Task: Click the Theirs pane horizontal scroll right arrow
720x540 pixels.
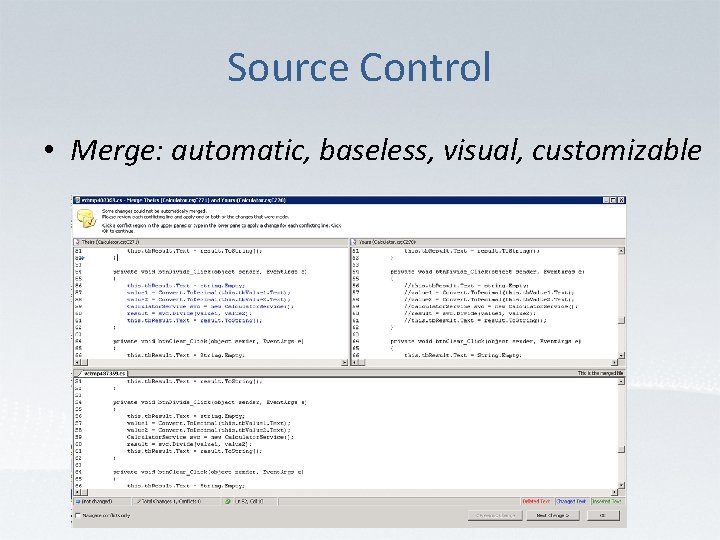Action: coord(344,362)
